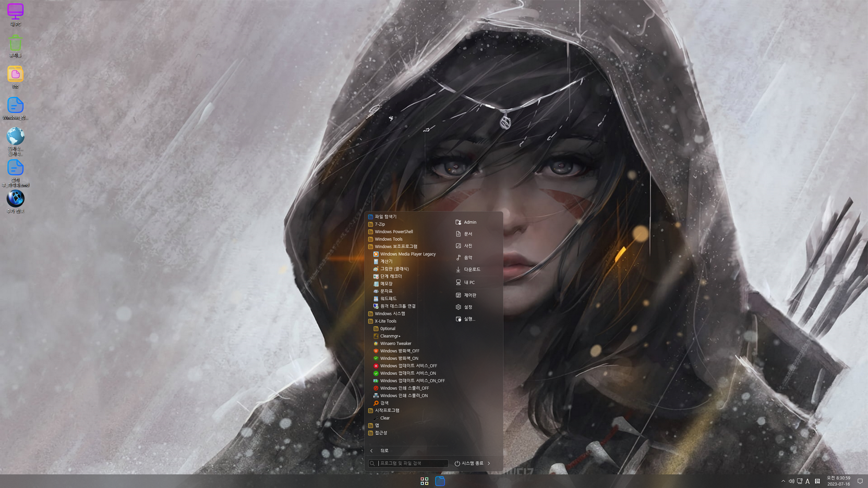Open 음악 music

pos(464,258)
